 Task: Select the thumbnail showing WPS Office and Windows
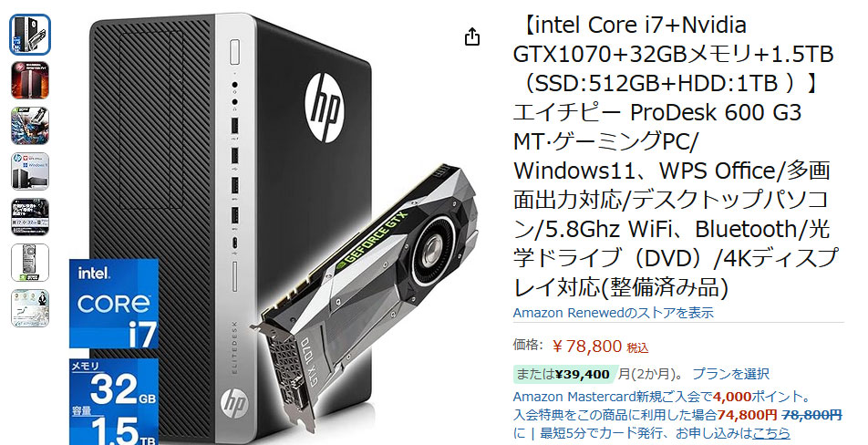[30, 171]
